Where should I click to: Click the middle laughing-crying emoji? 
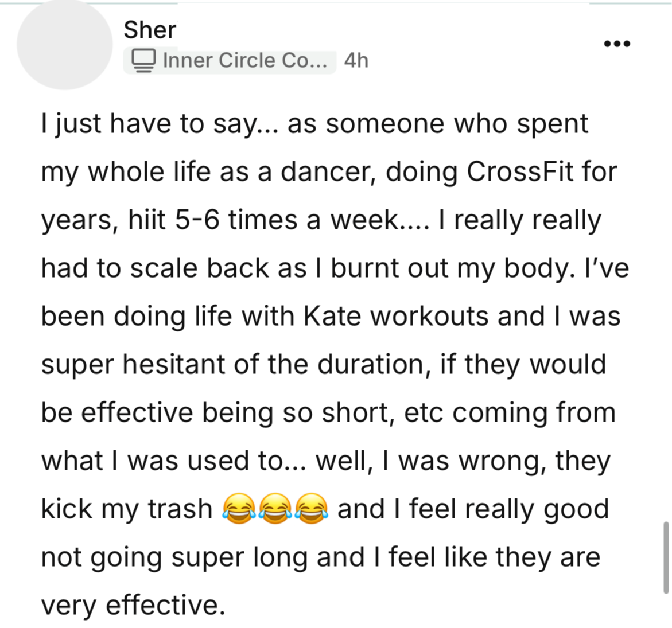point(275,509)
